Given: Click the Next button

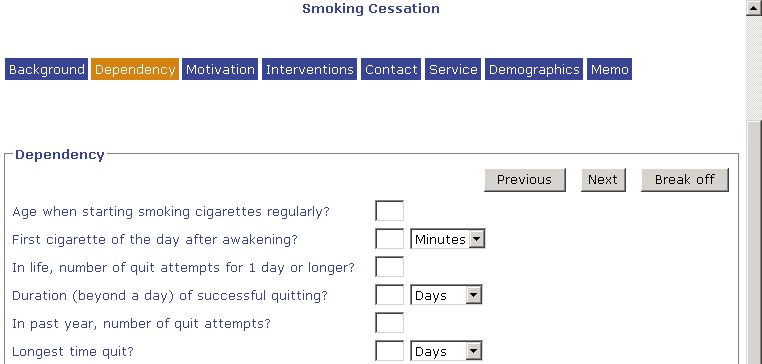Looking at the screenshot, I should tap(603, 180).
